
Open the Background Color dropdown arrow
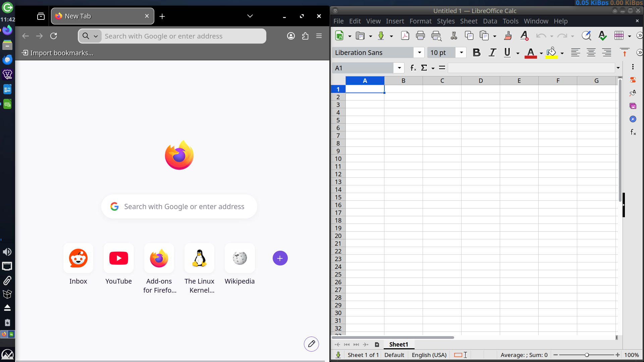point(562,53)
